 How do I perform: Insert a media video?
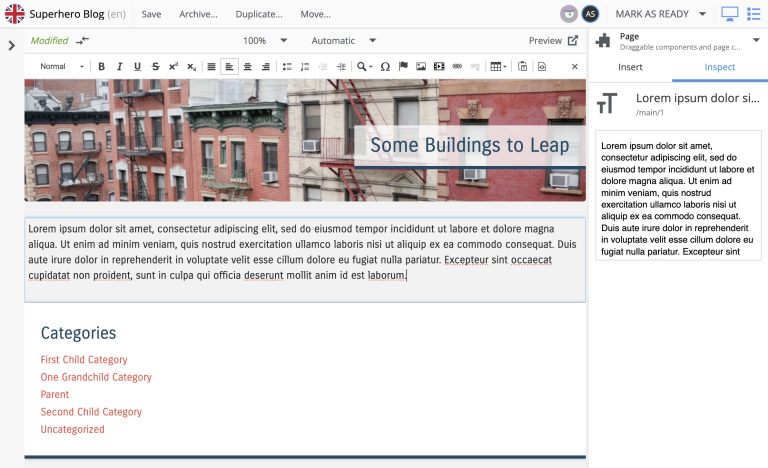(439, 67)
